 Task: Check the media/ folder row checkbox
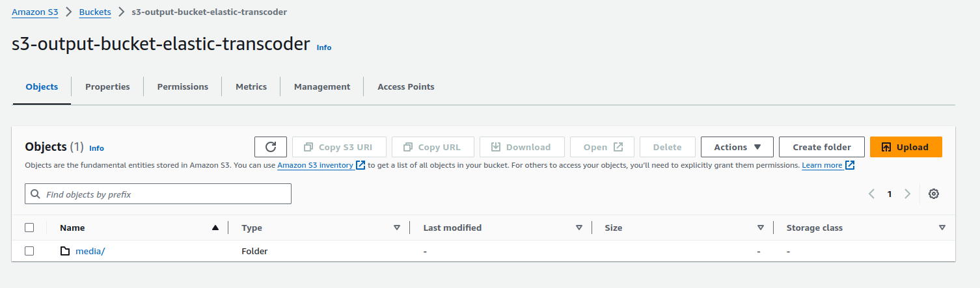pos(29,251)
